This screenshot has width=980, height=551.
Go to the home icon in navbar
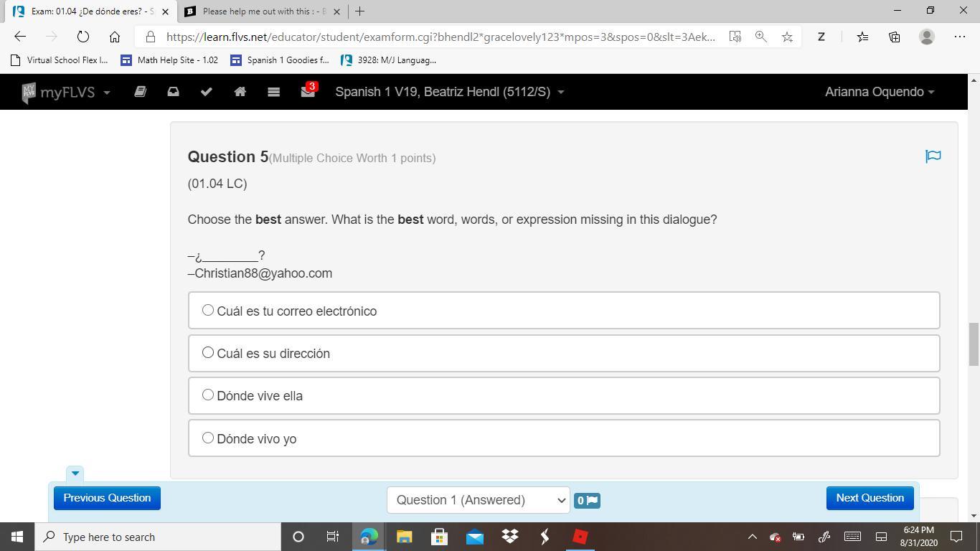[240, 92]
